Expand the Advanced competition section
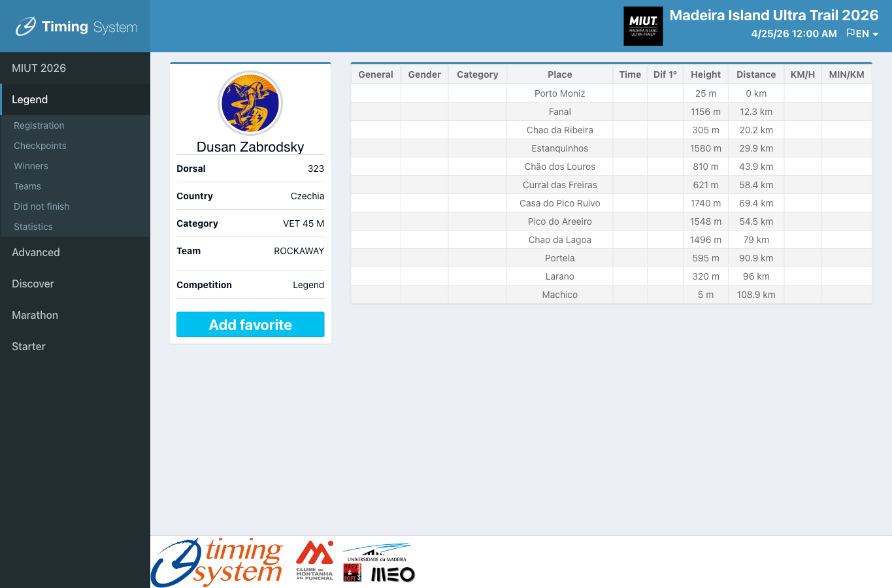The image size is (892, 588). tap(36, 252)
